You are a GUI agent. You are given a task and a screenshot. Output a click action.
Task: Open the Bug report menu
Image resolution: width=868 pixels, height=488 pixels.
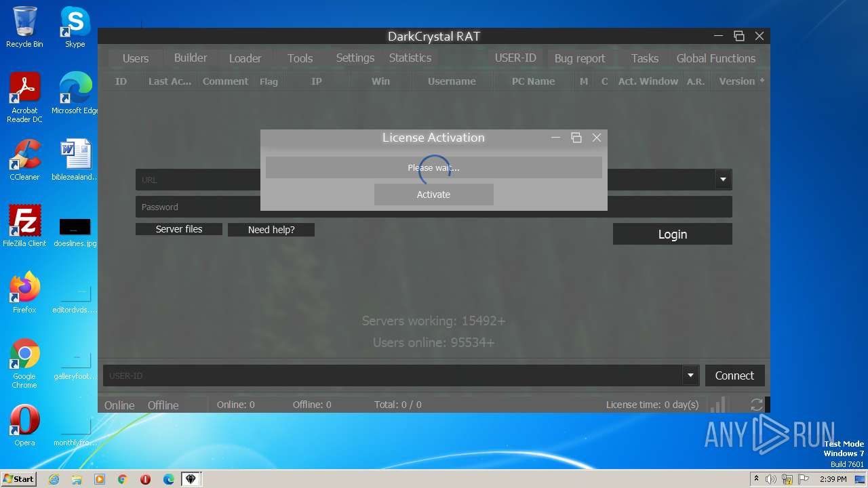(580, 58)
